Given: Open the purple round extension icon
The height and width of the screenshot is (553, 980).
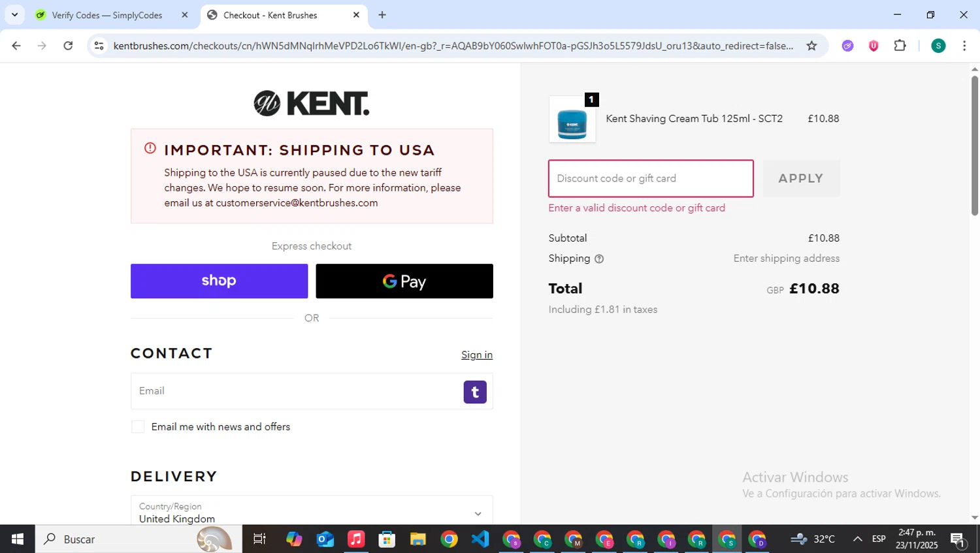Looking at the screenshot, I should click(x=847, y=46).
